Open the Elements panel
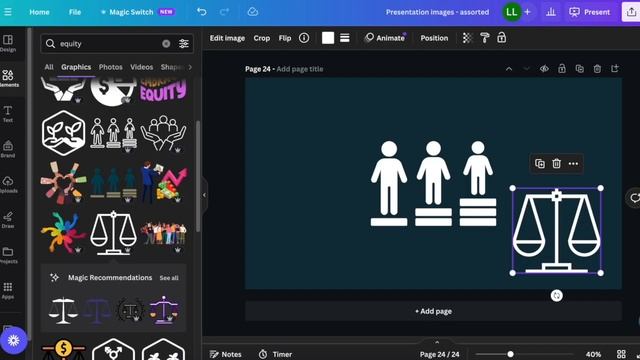Screen dimensions: 640x360 pyautogui.click(x=8, y=78)
